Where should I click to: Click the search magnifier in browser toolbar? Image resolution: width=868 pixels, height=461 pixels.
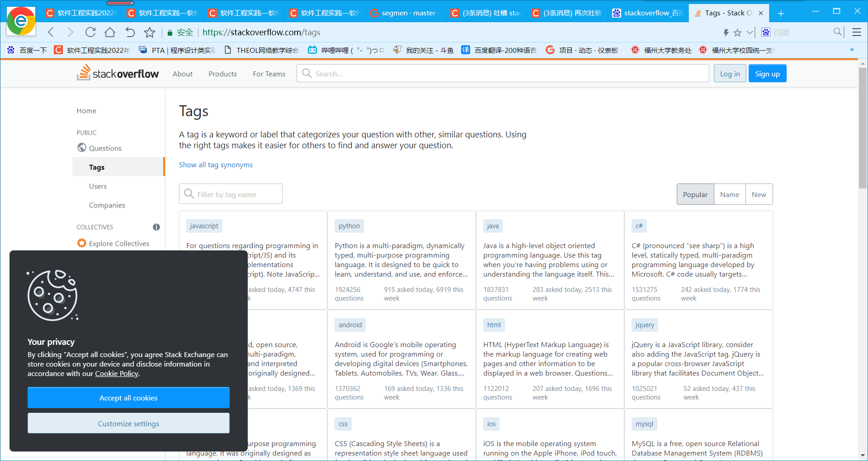[x=838, y=32]
